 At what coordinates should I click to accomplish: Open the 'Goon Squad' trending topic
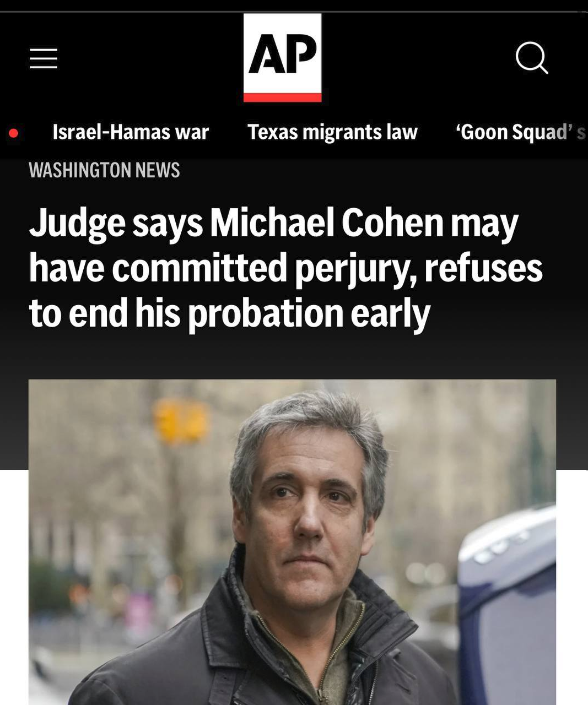pos(521,132)
